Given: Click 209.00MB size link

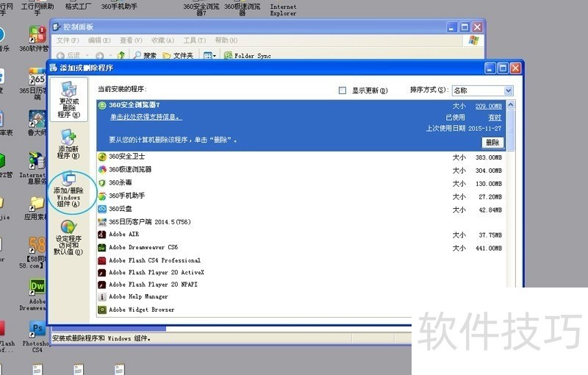Looking at the screenshot, I should 489,106.
